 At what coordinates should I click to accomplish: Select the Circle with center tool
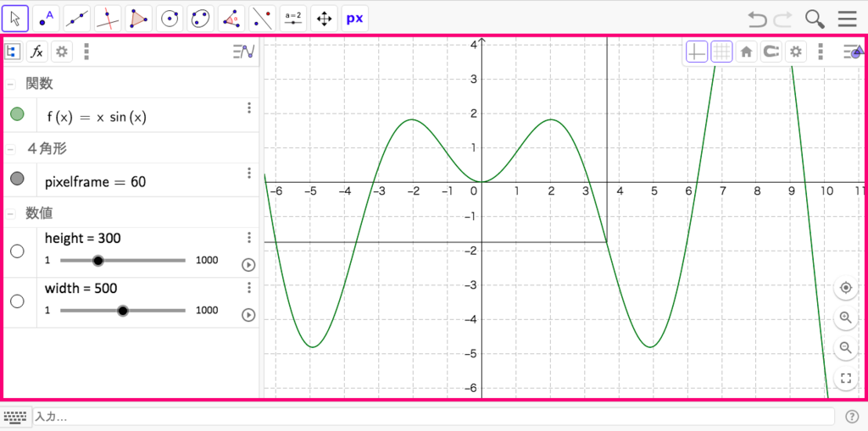click(x=170, y=19)
